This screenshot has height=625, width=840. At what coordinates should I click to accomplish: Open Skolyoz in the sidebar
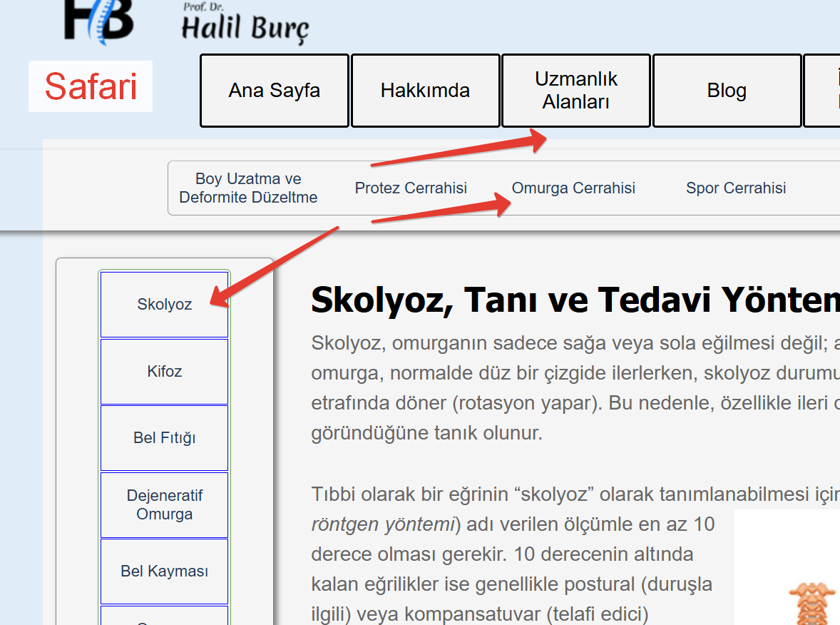click(x=164, y=305)
